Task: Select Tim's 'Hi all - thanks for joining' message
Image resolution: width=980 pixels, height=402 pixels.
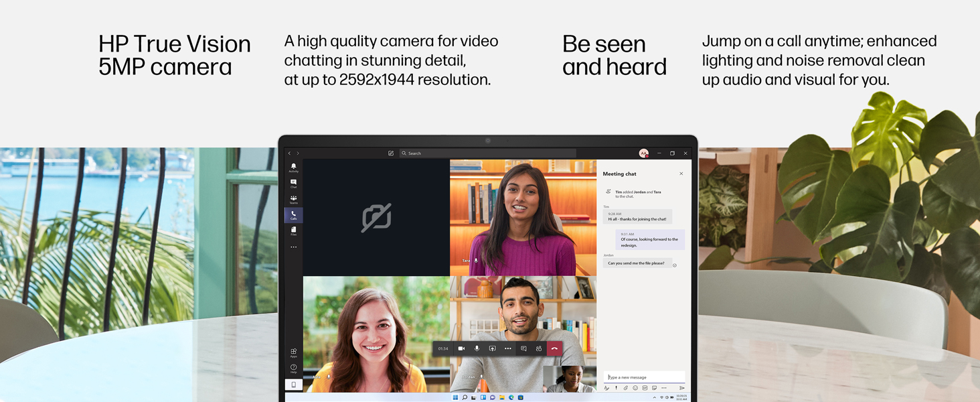Action: point(637,216)
